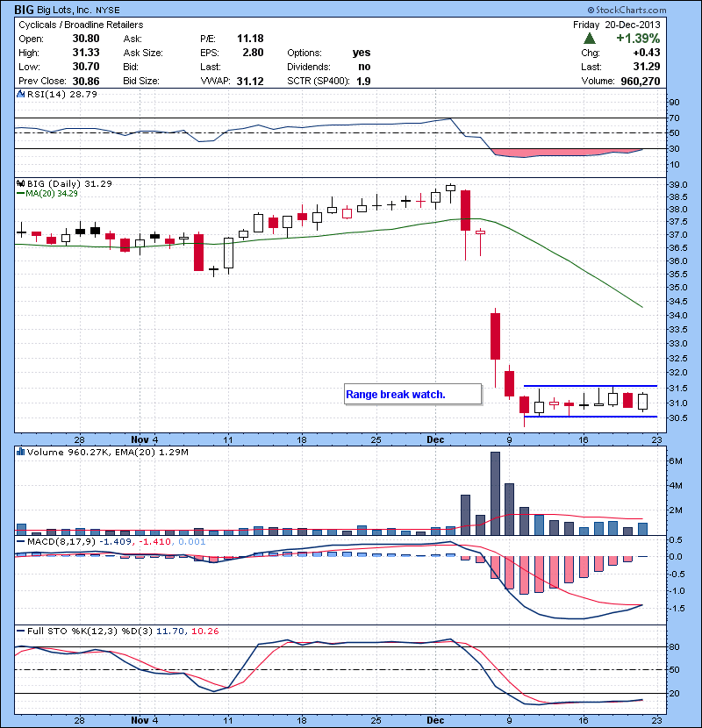702x728 pixels.
Task: Click the Dec date label under stochastic panel
Action: tap(435, 721)
